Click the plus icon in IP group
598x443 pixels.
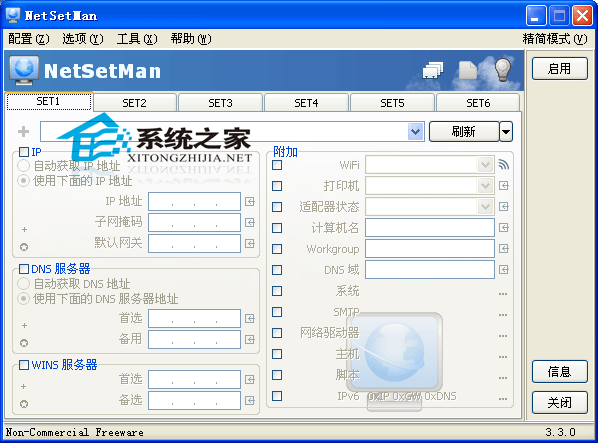[24, 230]
